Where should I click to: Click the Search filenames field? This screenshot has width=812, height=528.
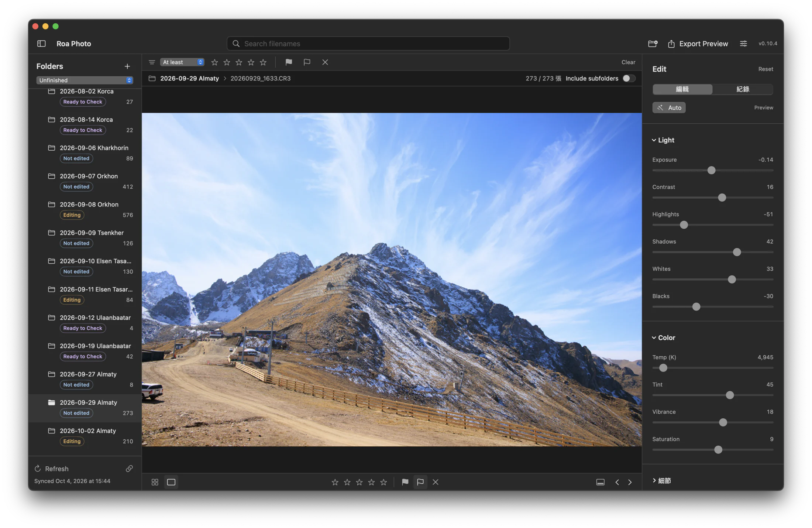tap(368, 44)
